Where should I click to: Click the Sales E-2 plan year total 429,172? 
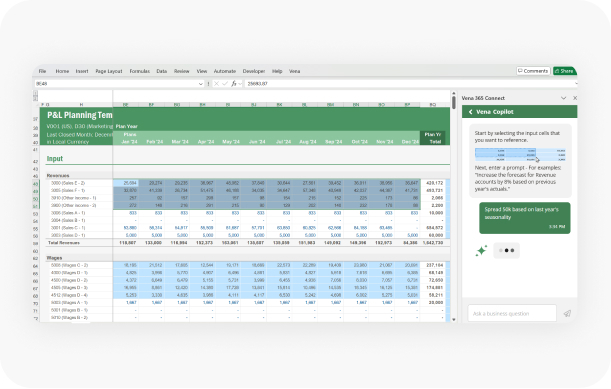(x=434, y=183)
